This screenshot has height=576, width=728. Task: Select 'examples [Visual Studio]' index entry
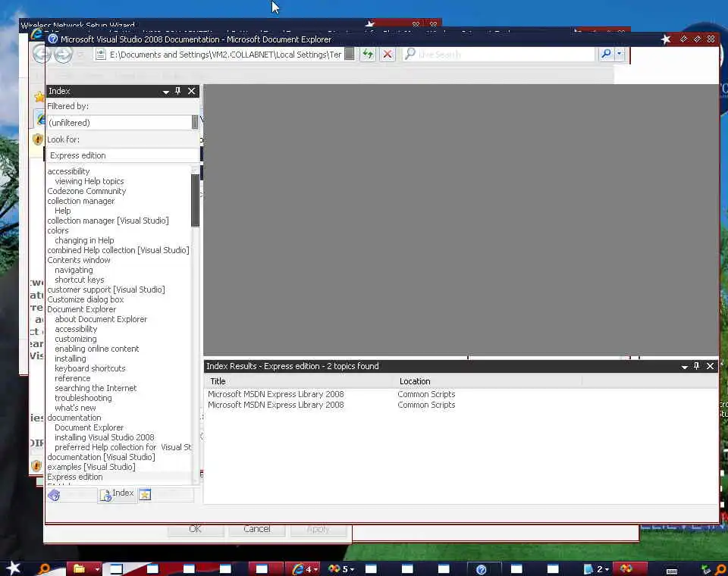[x=91, y=467]
